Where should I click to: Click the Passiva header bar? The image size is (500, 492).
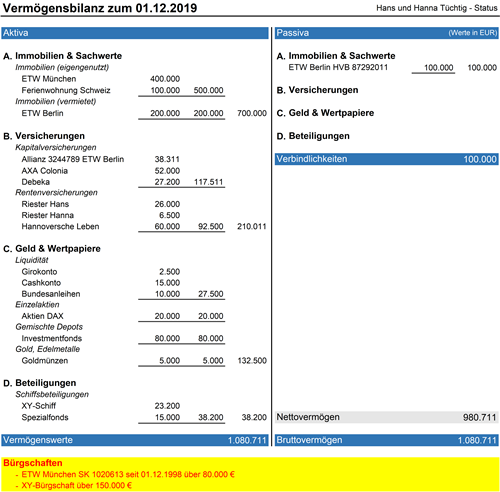[x=387, y=33]
